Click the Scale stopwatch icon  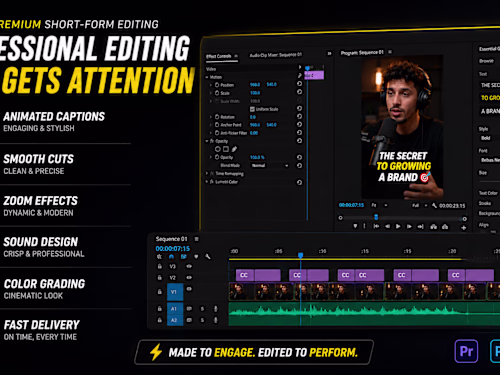(217, 93)
